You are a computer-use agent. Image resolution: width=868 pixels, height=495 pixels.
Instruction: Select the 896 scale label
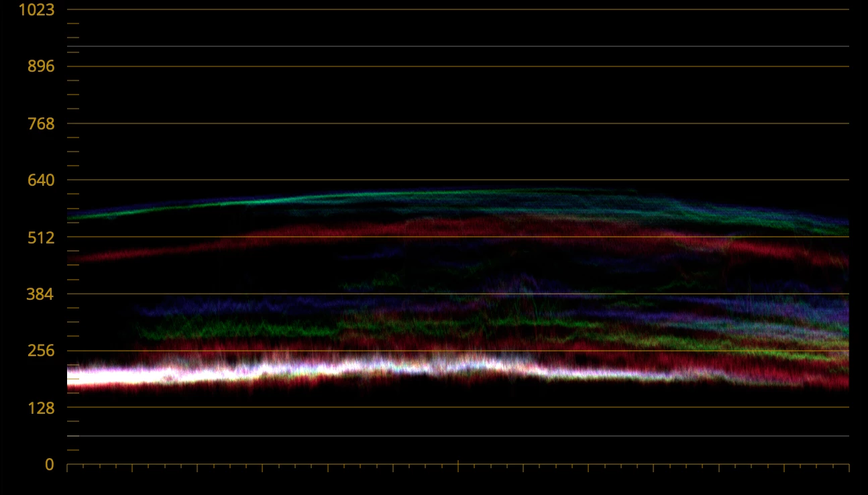click(x=40, y=66)
